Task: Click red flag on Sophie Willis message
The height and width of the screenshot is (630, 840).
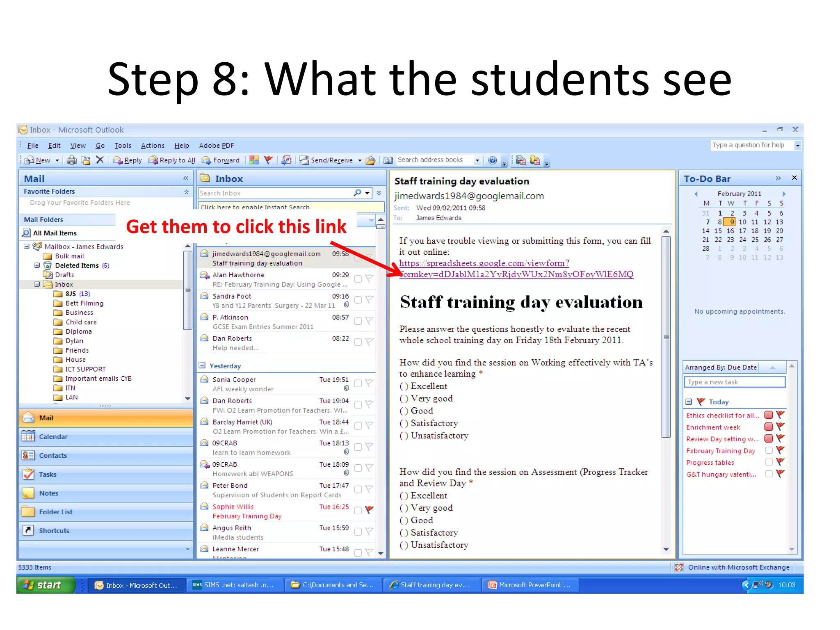Action: click(369, 510)
